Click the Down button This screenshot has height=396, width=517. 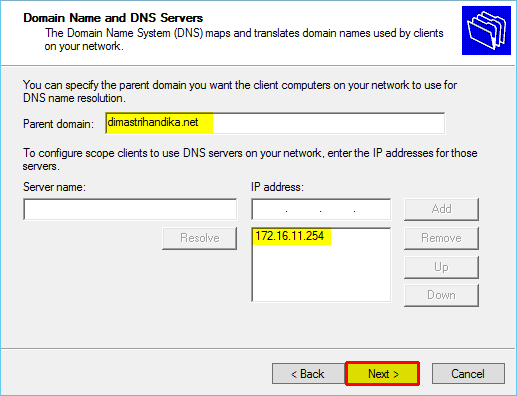tap(441, 295)
